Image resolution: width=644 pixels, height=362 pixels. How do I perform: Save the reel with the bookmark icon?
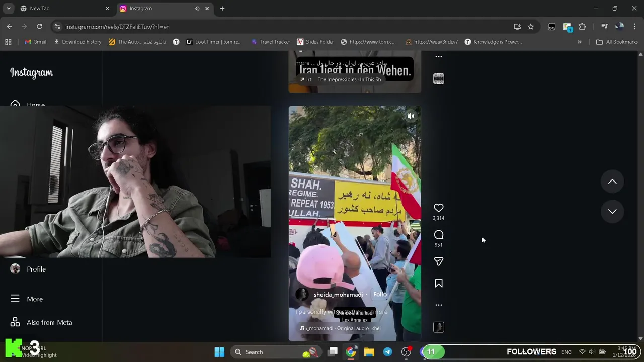point(438,284)
